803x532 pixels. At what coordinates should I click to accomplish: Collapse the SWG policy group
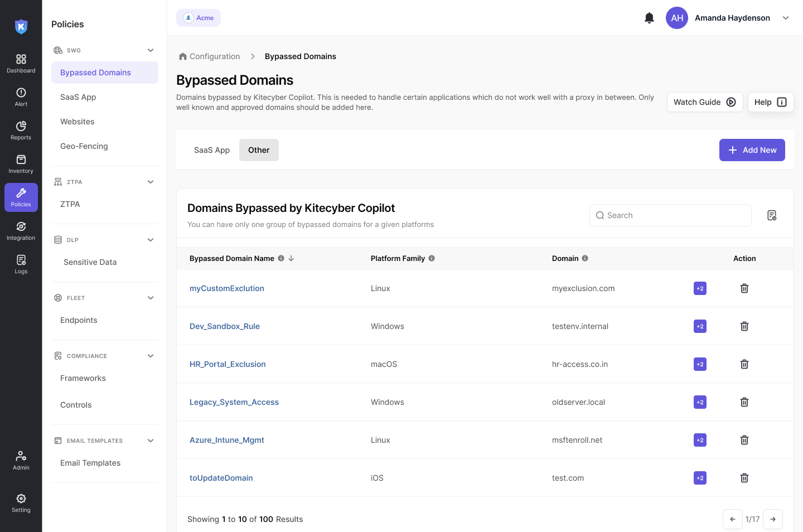click(151, 50)
